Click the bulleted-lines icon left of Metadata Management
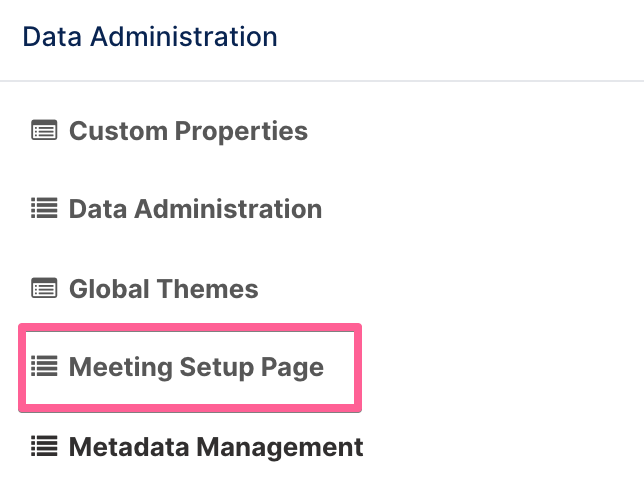This screenshot has width=644, height=504. [x=44, y=446]
